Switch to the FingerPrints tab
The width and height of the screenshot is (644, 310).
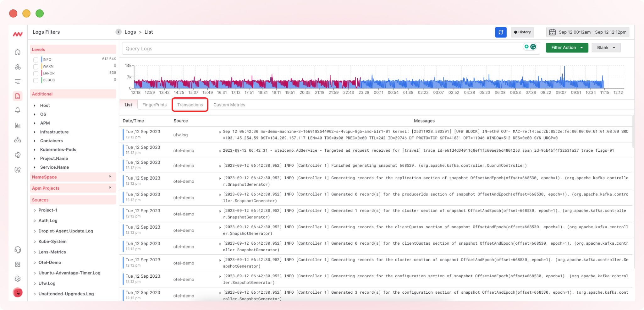(154, 105)
